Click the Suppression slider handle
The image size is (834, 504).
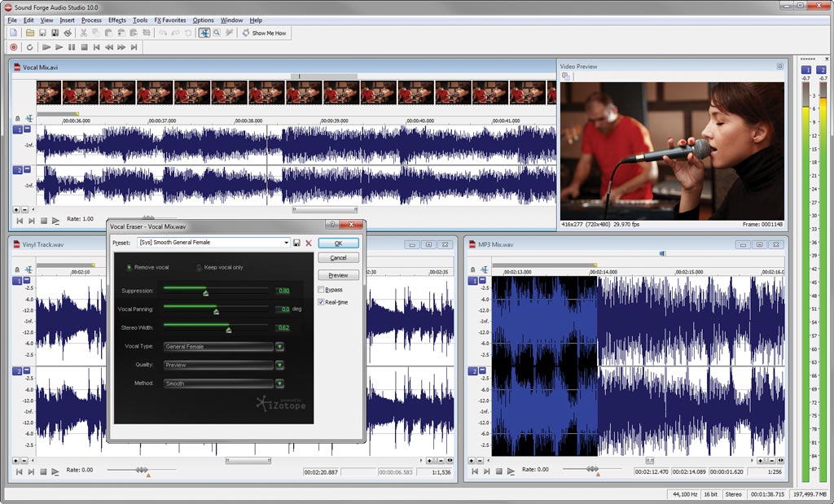click(205, 292)
